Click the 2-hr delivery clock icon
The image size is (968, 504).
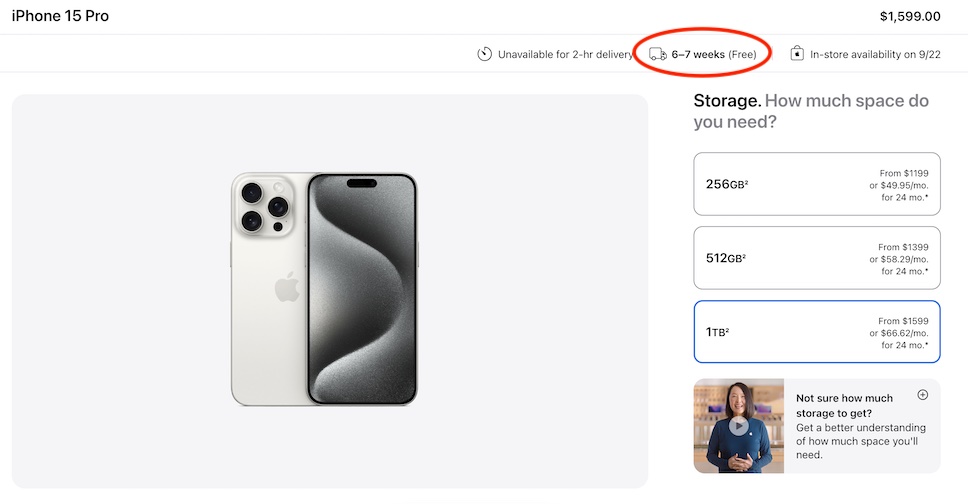coord(485,54)
